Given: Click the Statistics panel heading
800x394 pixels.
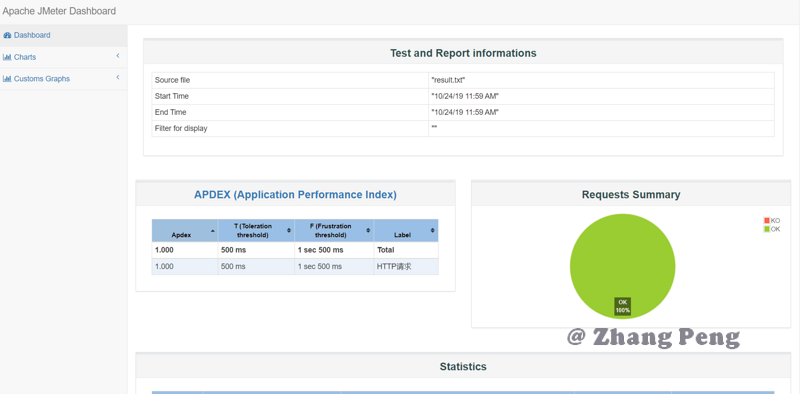Looking at the screenshot, I should 463,366.
